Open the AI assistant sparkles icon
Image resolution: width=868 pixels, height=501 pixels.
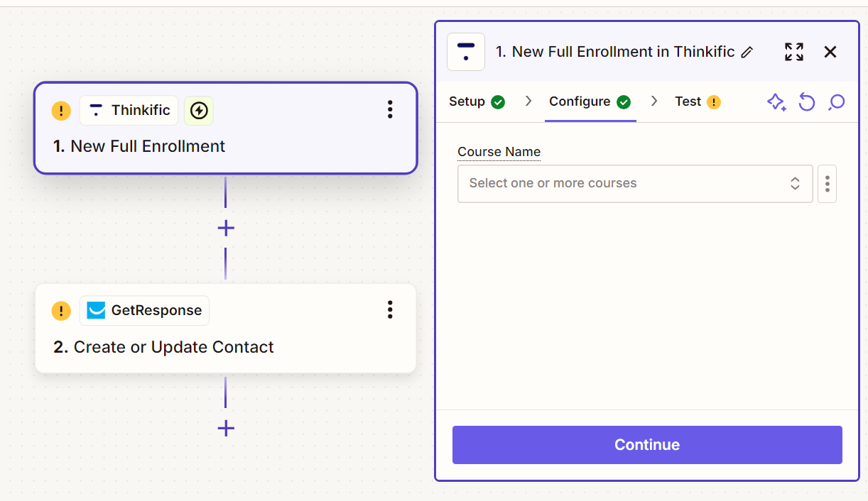776,102
